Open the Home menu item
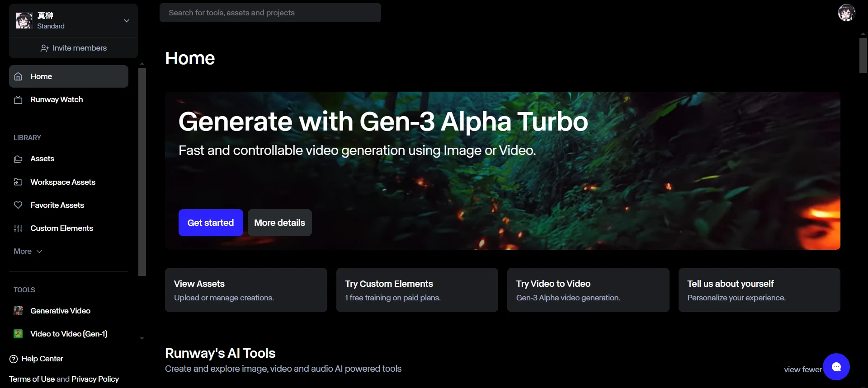The height and width of the screenshot is (388, 868). 69,76
